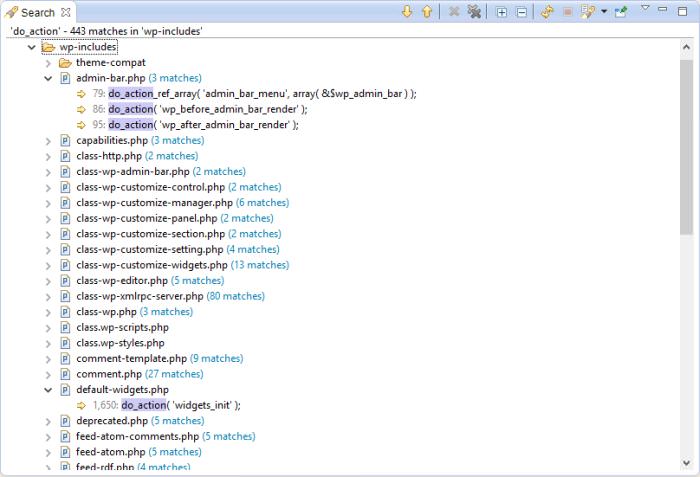Viewport: 700px width, 477px height.
Task: Open match 'widgets_init' at line 1,650
Action: pyautogui.click(x=167, y=406)
